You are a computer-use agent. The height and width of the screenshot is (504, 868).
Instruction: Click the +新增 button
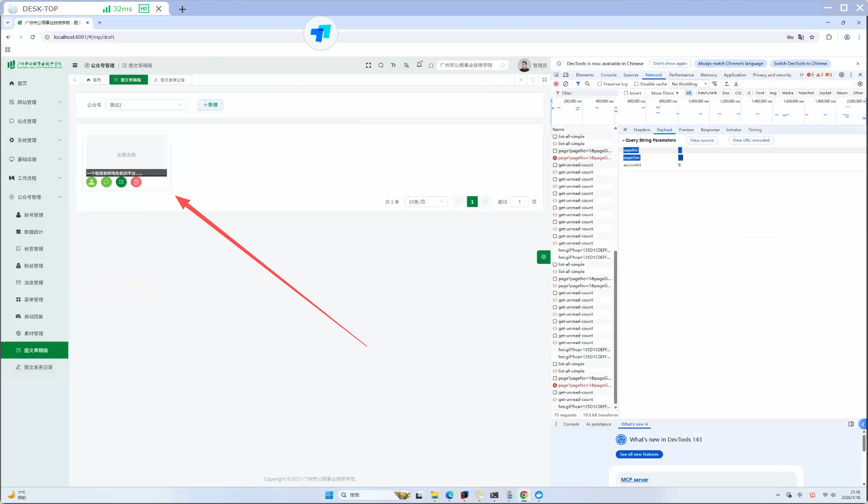coord(210,105)
